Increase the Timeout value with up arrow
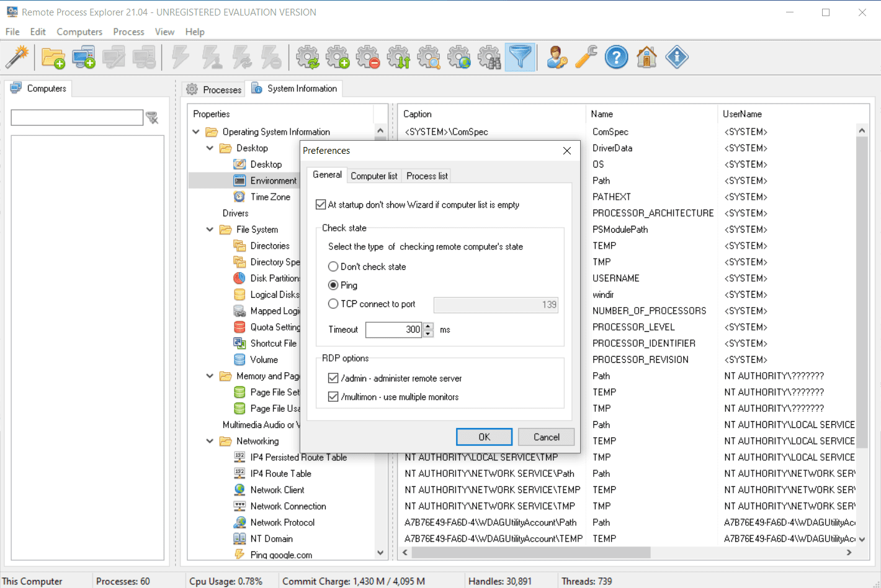Viewport: 881px width, 588px height. [x=428, y=326]
